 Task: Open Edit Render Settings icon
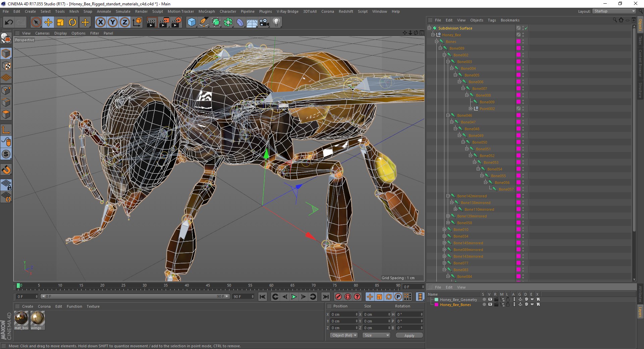point(176,22)
